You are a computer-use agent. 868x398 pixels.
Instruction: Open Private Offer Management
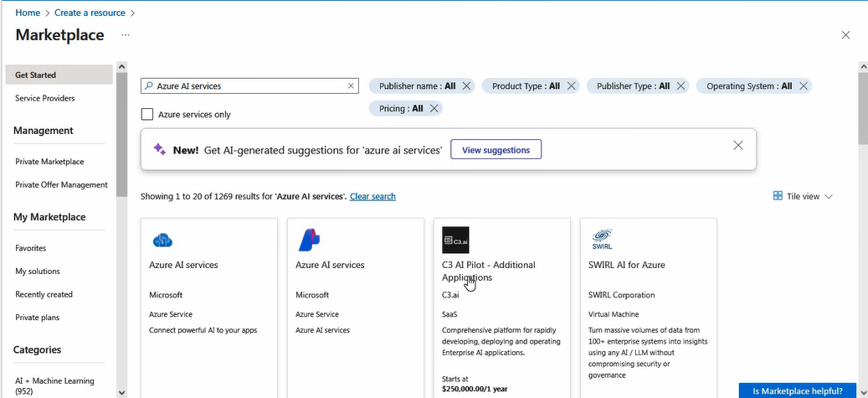click(61, 184)
